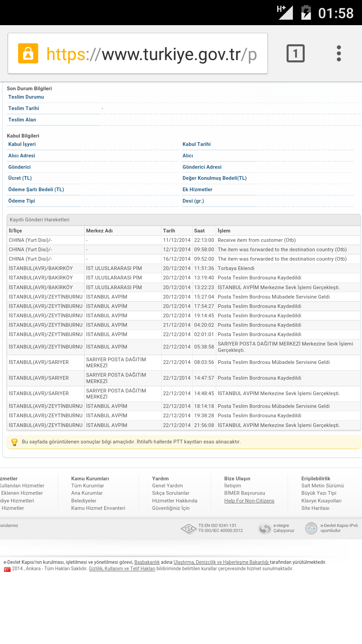Viewport: 362px width, 644px height.
Task: Tap the 04:20:02 time cell
Action: 204,325
